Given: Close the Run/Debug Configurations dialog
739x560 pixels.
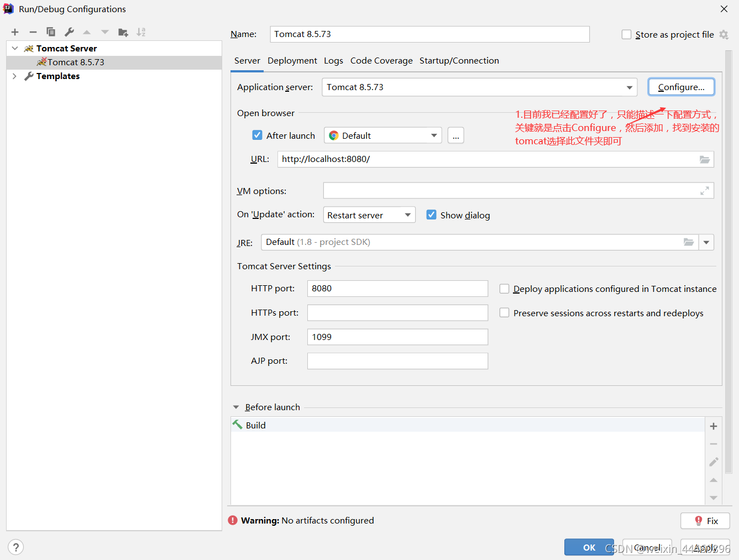Looking at the screenshot, I should (724, 9).
